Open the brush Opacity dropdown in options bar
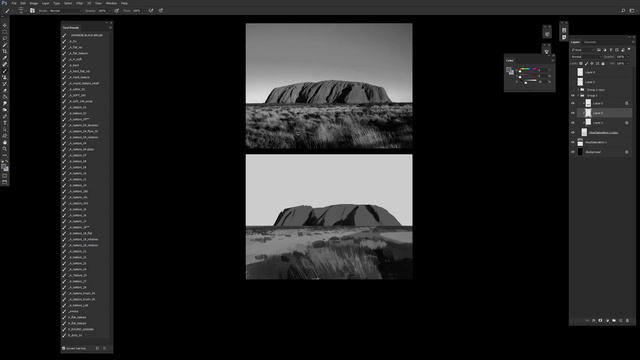 coord(110,11)
